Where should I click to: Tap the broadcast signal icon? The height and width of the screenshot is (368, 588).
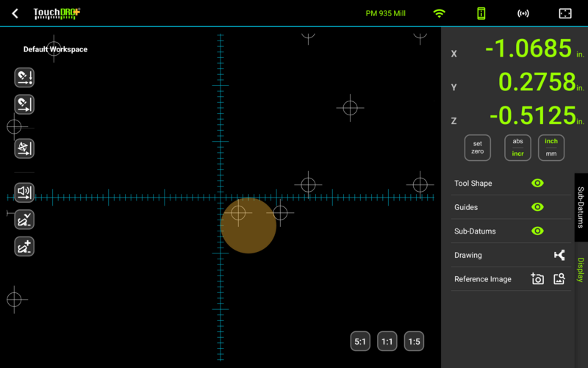point(523,13)
